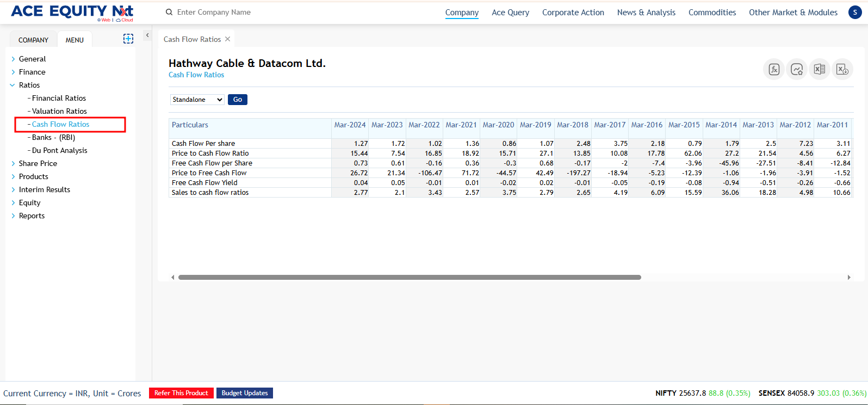Click the Excel download icon
Viewport: 868px width, 405px height.
(x=842, y=69)
